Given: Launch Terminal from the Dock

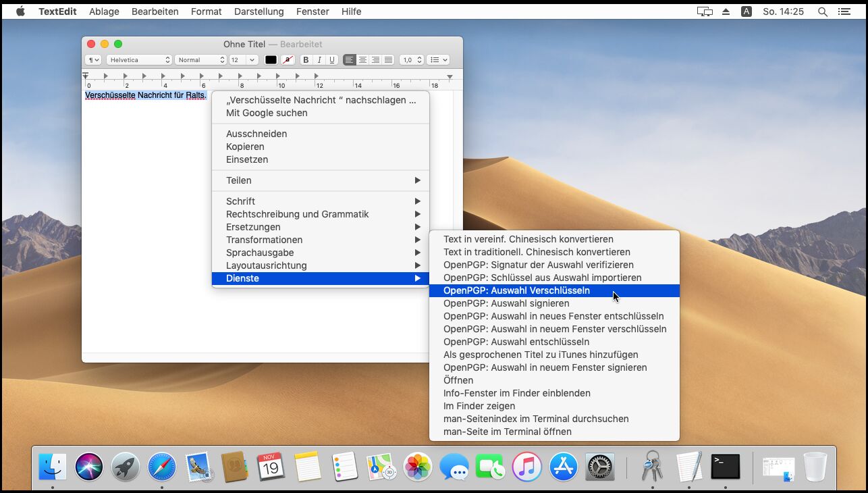Looking at the screenshot, I should click(x=725, y=467).
